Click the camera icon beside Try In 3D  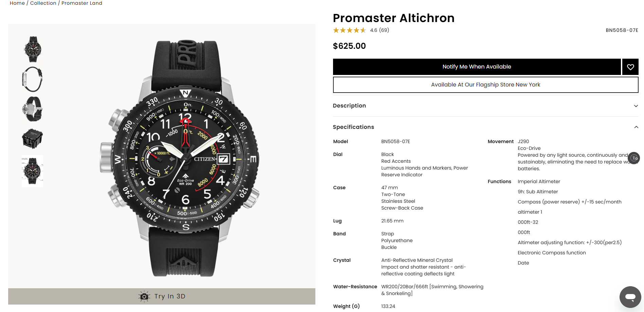click(144, 296)
